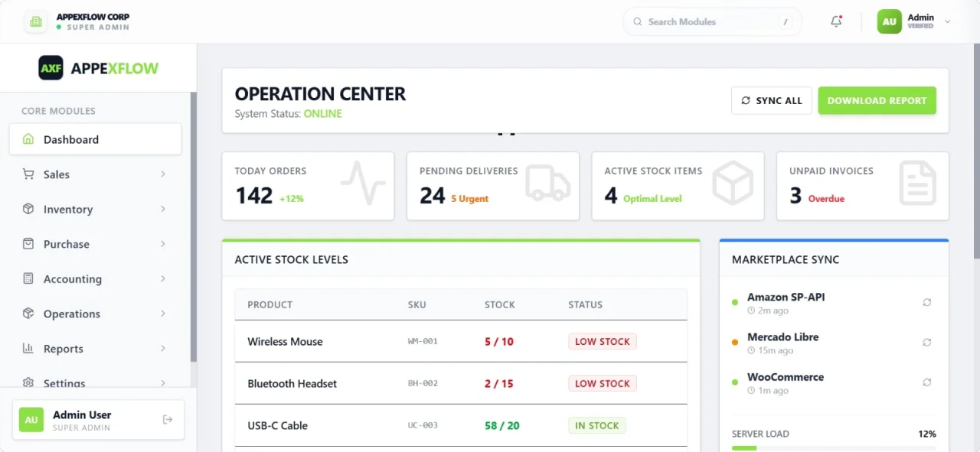Click the truck icon on Pending Deliveries
The width and height of the screenshot is (980, 452).
click(548, 183)
